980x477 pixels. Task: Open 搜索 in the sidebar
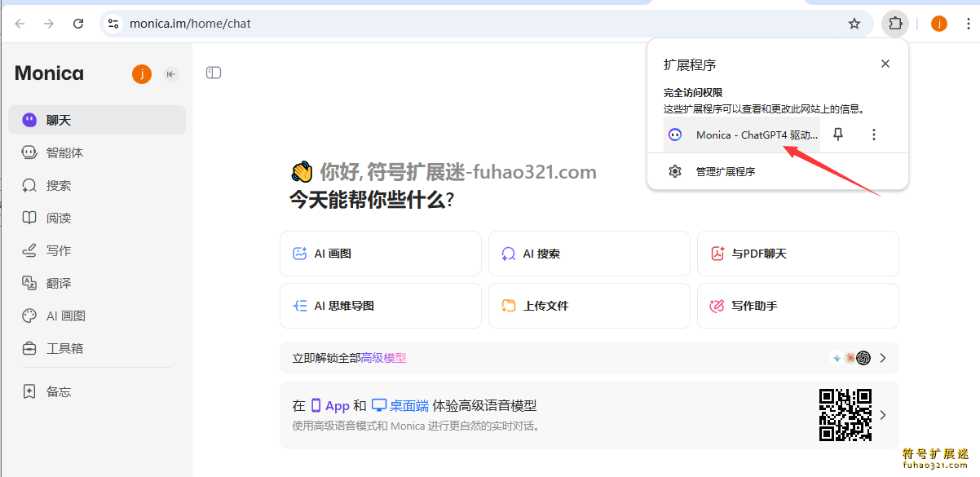click(x=97, y=185)
